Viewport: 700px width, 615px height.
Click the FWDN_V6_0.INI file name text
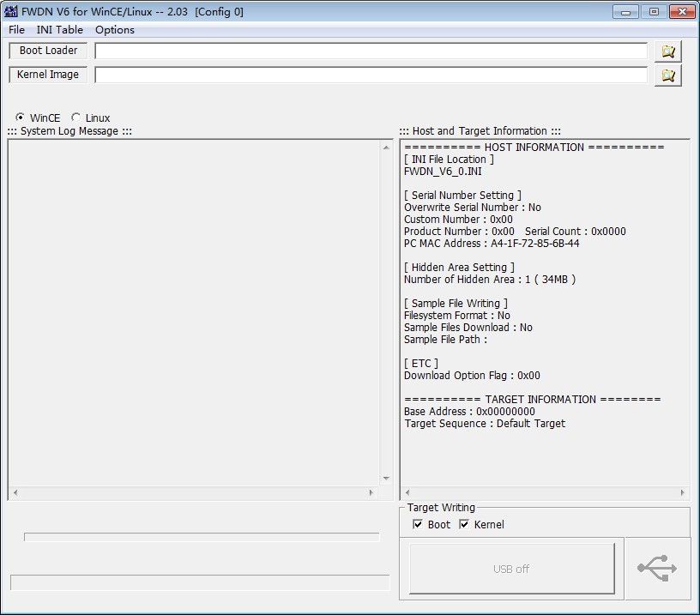coord(443,172)
